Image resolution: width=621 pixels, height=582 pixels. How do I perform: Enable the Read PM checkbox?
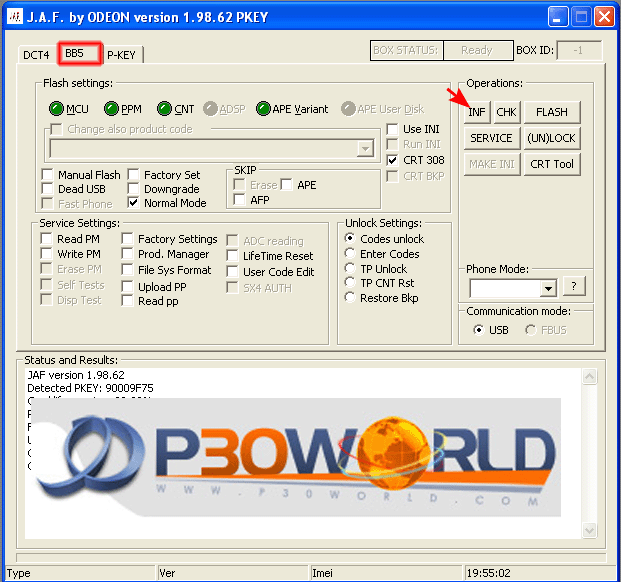pyautogui.click(x=46, y=239)
